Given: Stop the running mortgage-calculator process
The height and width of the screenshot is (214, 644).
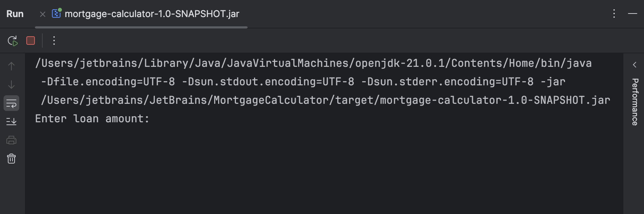Looking at the screenshot, I should tap(30, 40).
